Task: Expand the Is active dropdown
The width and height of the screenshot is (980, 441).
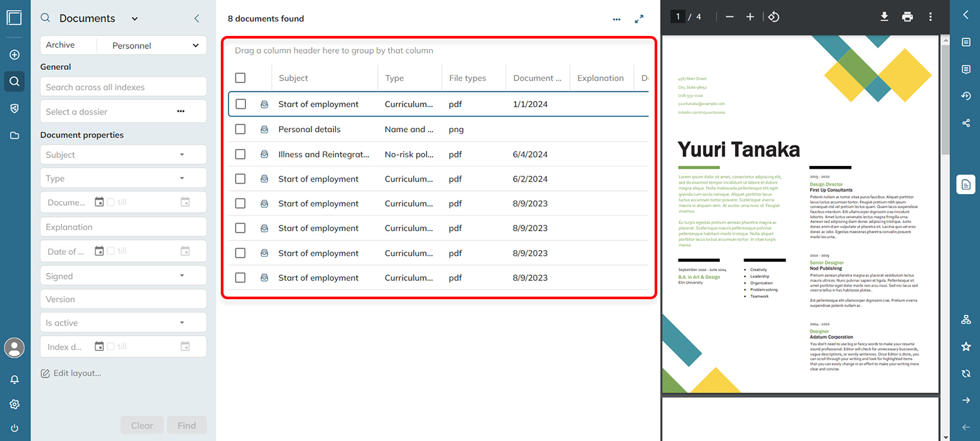Action: pos(182,323)
